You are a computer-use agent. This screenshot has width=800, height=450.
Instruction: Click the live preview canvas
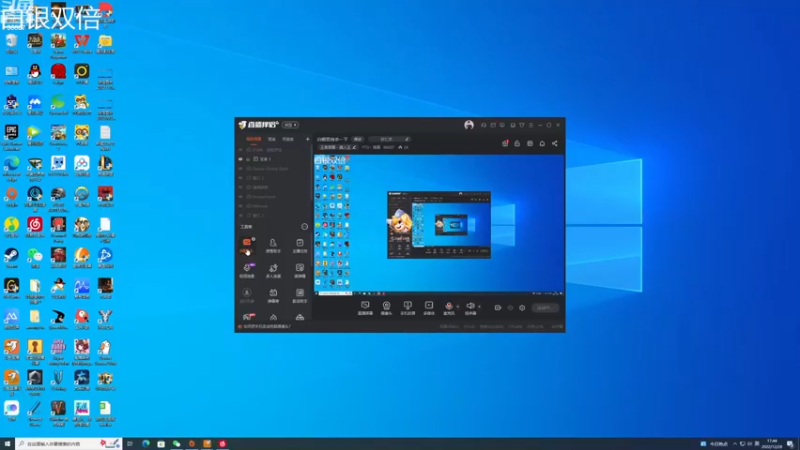point(439,224)
